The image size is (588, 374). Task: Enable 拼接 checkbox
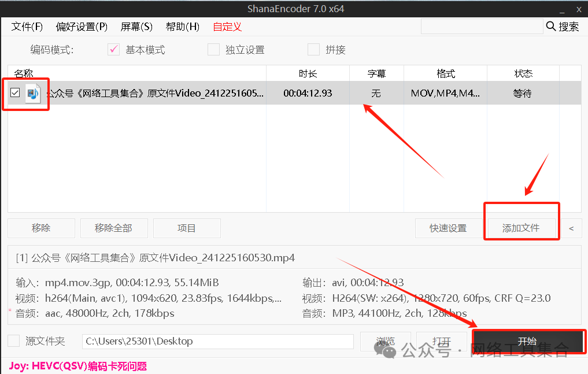(x=313, y=50)
